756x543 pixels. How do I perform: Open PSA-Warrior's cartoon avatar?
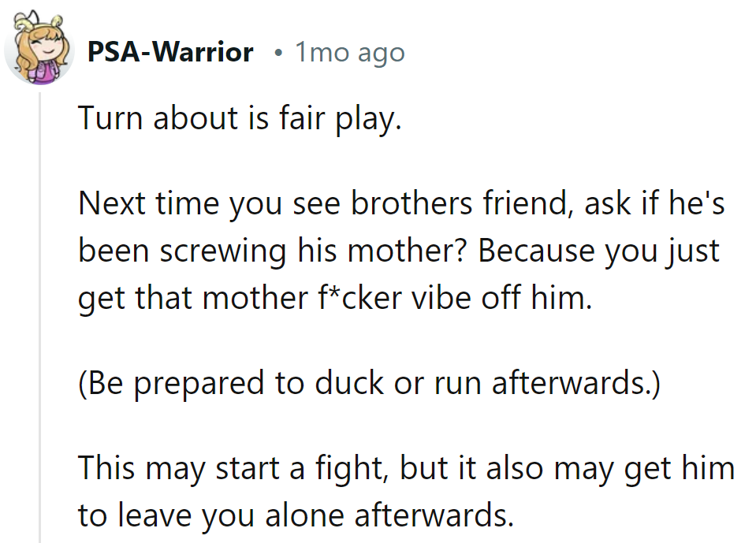pyautogui.click(x=39, y=49)
